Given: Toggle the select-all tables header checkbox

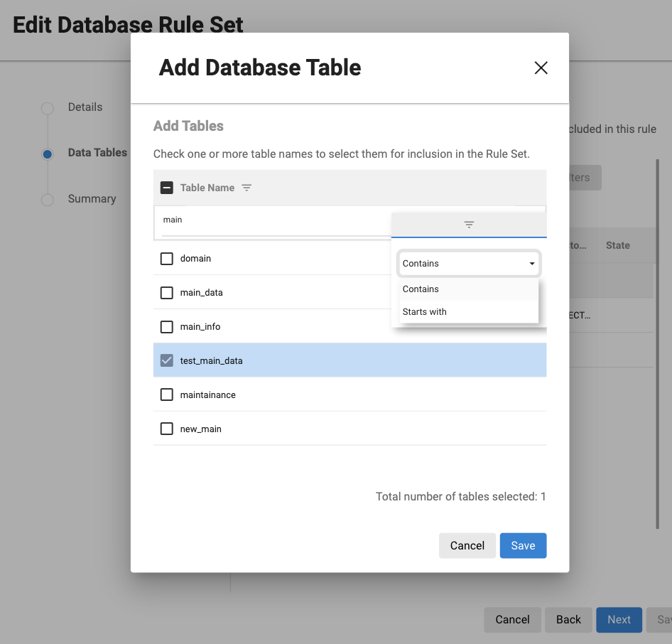Looking at the screenshot, I should tap(167, 188).
